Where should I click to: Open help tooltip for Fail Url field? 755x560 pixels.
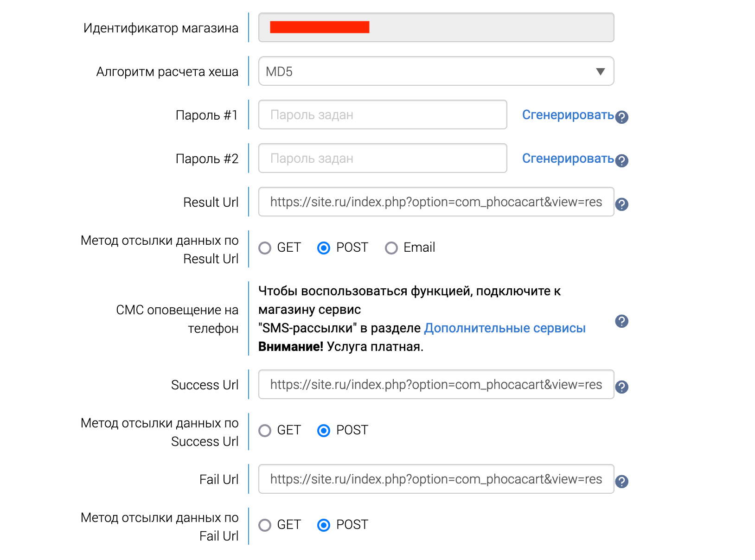coord(622,481)
